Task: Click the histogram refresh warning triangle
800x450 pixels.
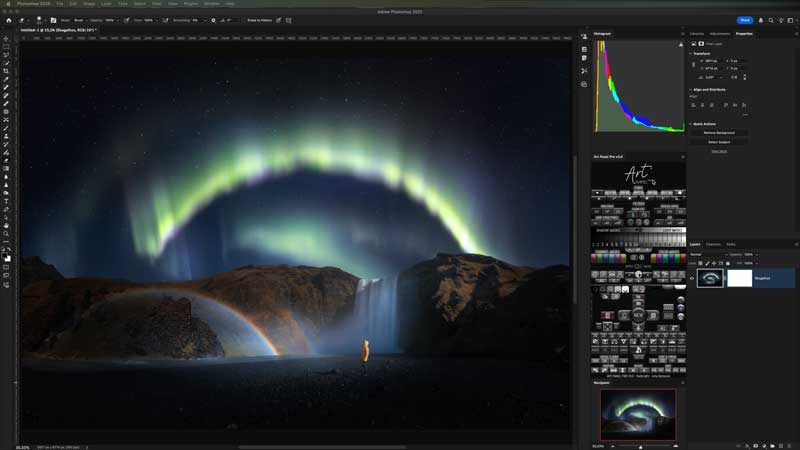Action: click(679, 45)
